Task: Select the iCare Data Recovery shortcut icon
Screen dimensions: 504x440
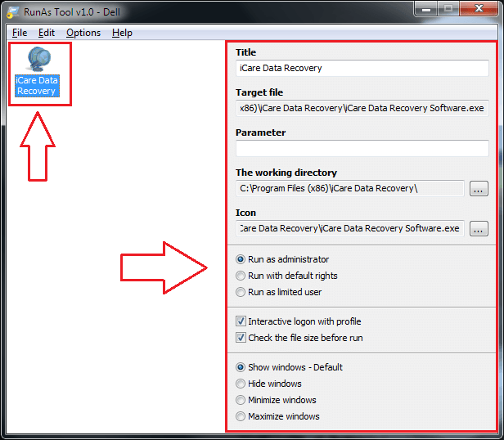Action: [x=38, y=72]
